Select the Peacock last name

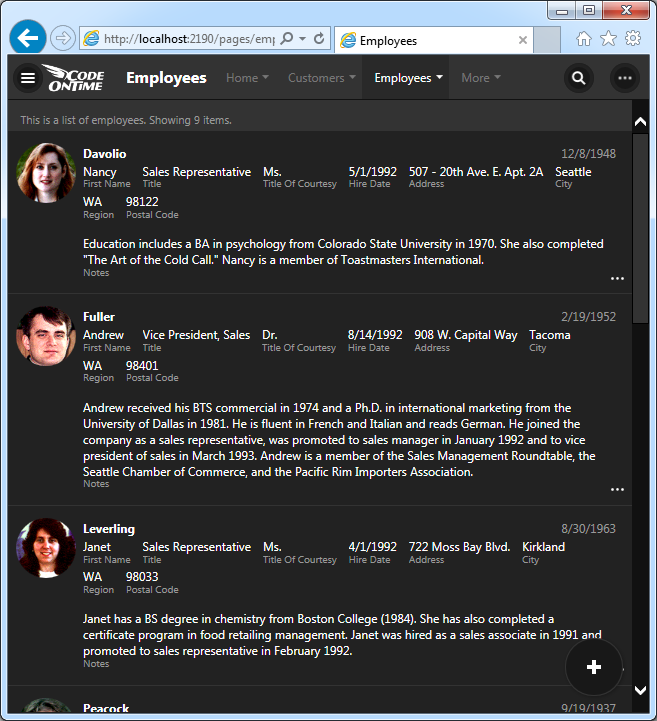point(106,709)
